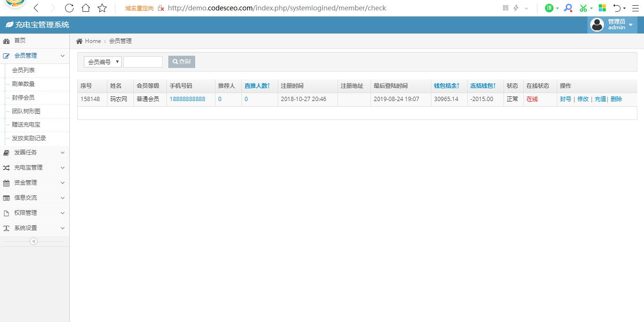Click the QR code grid icon in the address bar

click(505, 8)
